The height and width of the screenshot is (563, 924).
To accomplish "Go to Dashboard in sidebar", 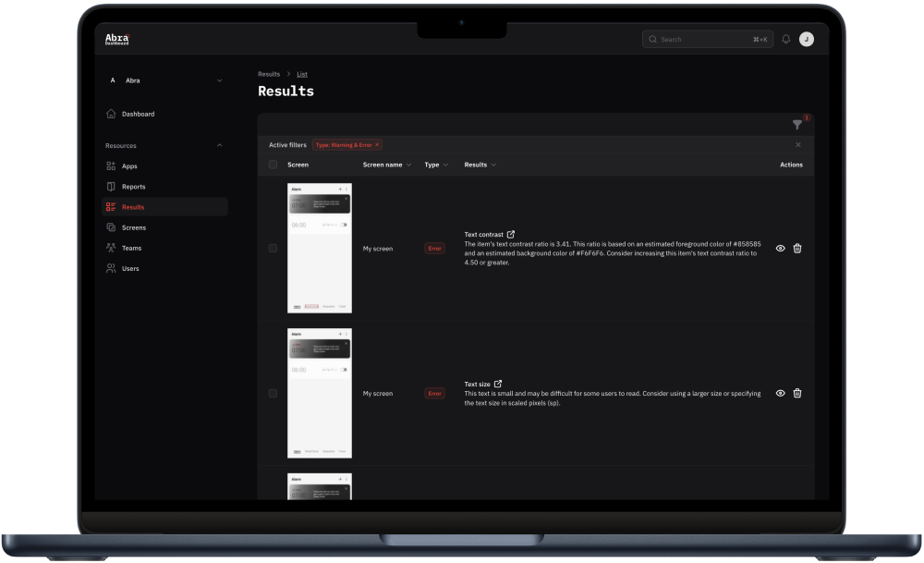I will click(x=165, y=114).
